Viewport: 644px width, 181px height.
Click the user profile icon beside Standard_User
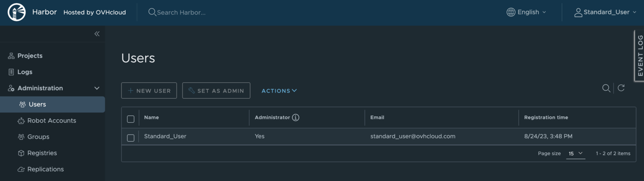click(578, 12)
